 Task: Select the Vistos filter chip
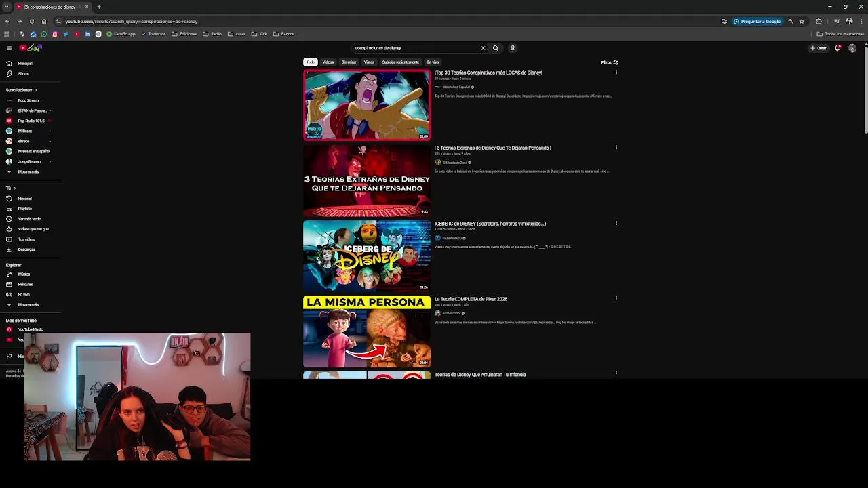click(x=369, y=62)
